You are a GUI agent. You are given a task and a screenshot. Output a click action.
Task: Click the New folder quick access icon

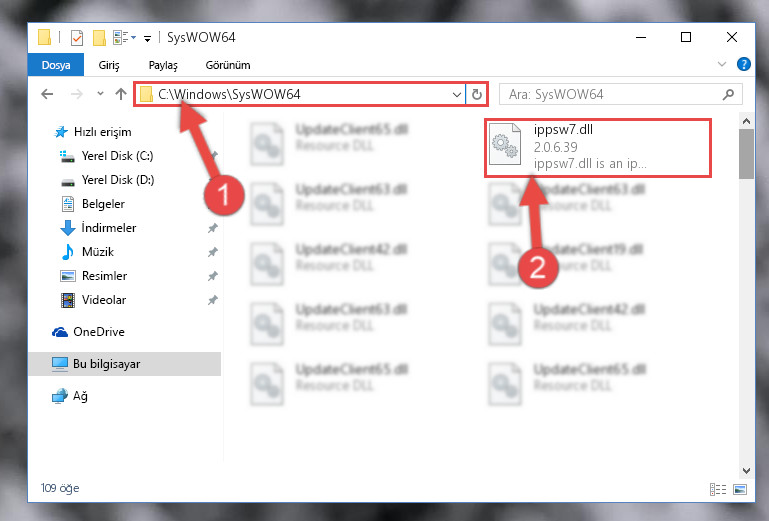tap(100, 37)
